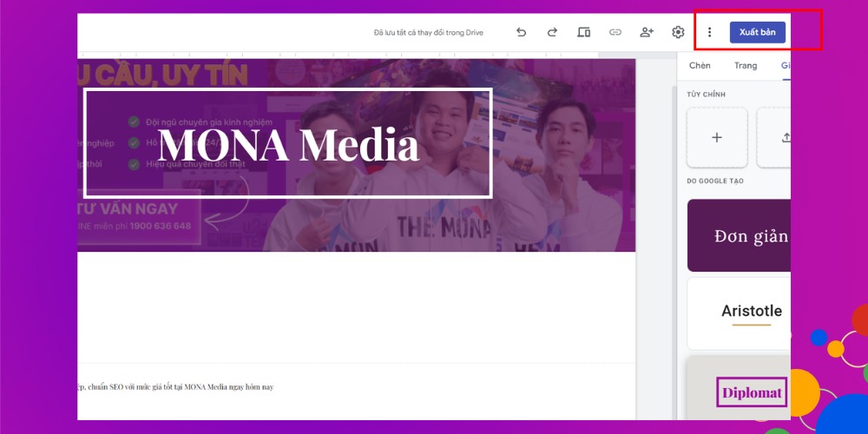Click the copy published link icon

615,32
